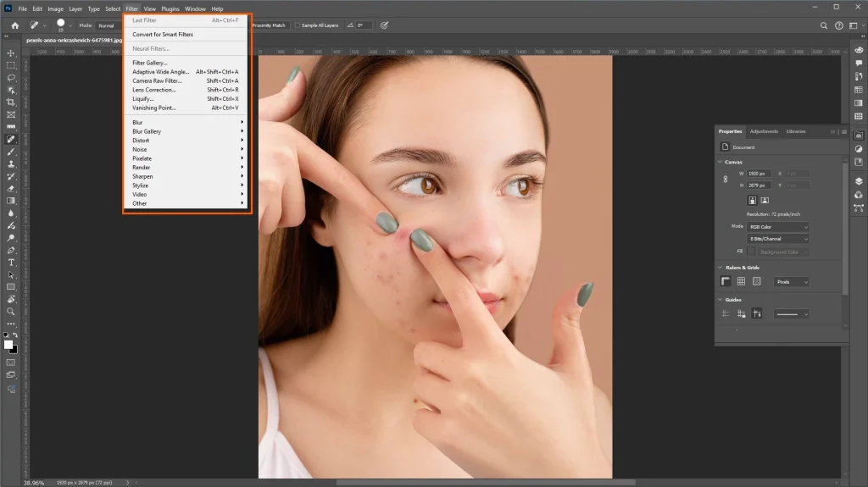This screenshot has width=868, height=487.
Task: Open the Image menu in menu bar
Action: click(55, 8)
